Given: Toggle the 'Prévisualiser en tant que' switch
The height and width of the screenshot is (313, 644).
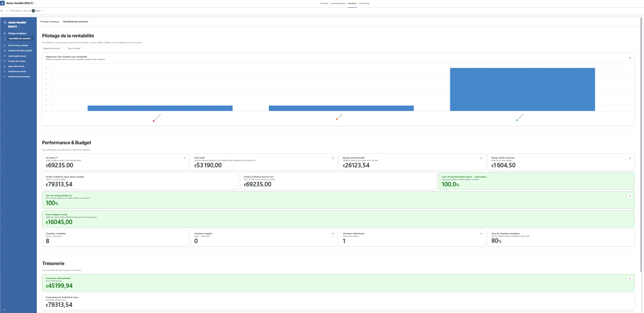Looking at the screenshot, I should [x=7, y=11].
